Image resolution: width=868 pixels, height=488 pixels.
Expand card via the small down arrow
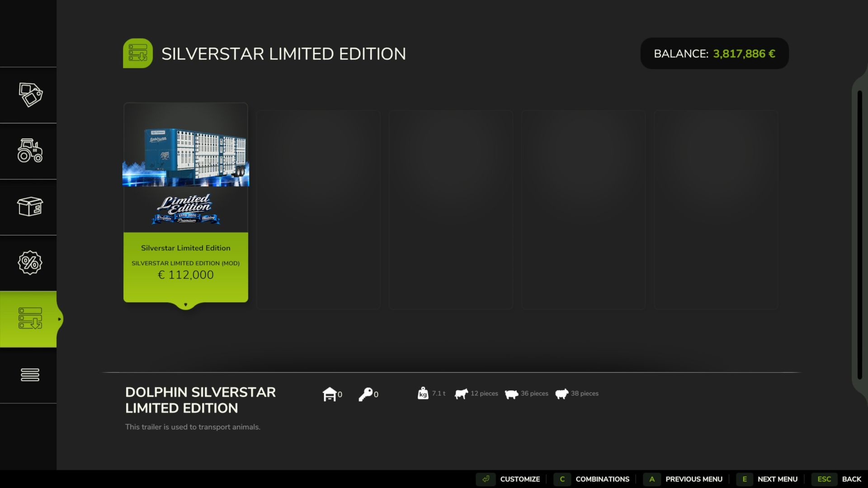(185, 305)
